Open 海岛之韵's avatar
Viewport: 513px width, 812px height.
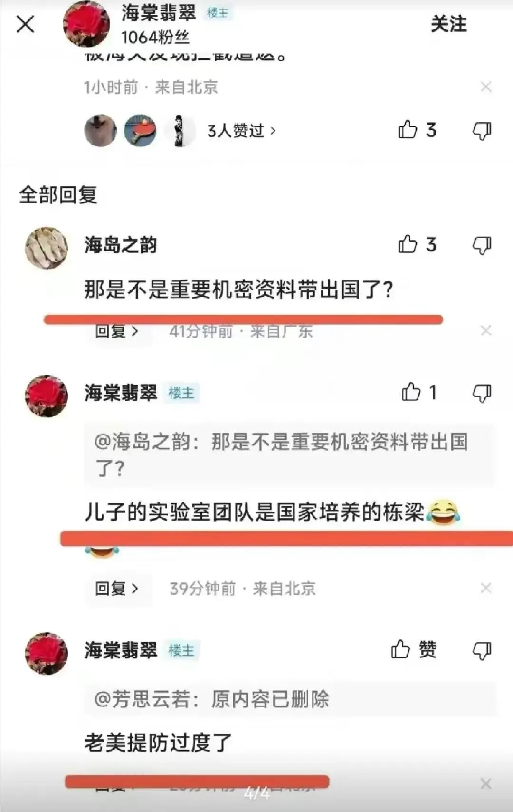click(47, 248)
